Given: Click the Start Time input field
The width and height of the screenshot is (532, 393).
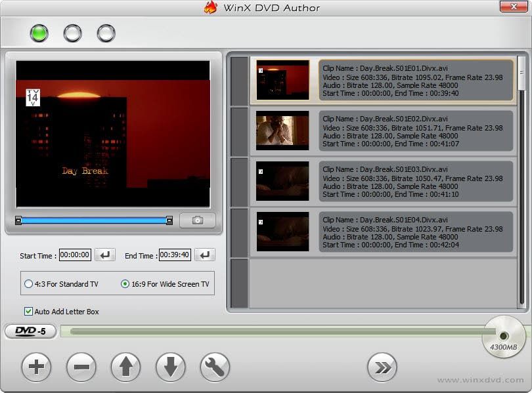Looking at the screenshot, I should point(75,255).
